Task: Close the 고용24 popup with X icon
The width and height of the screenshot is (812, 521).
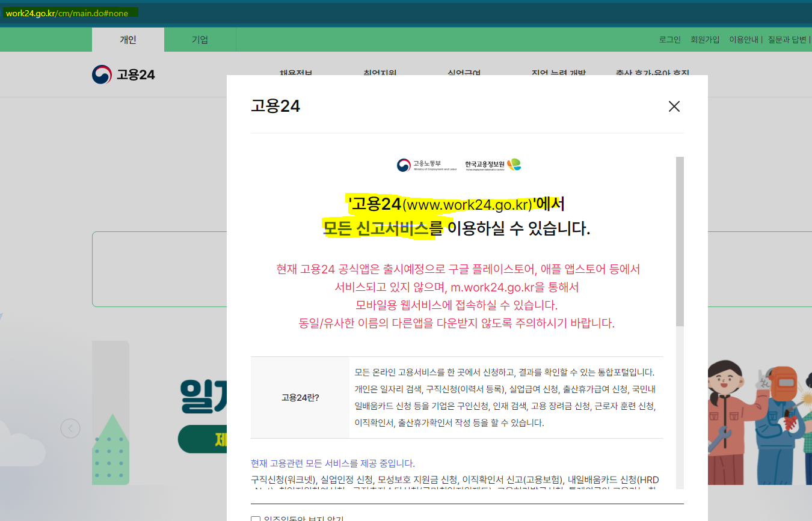Action: point(674,106)
